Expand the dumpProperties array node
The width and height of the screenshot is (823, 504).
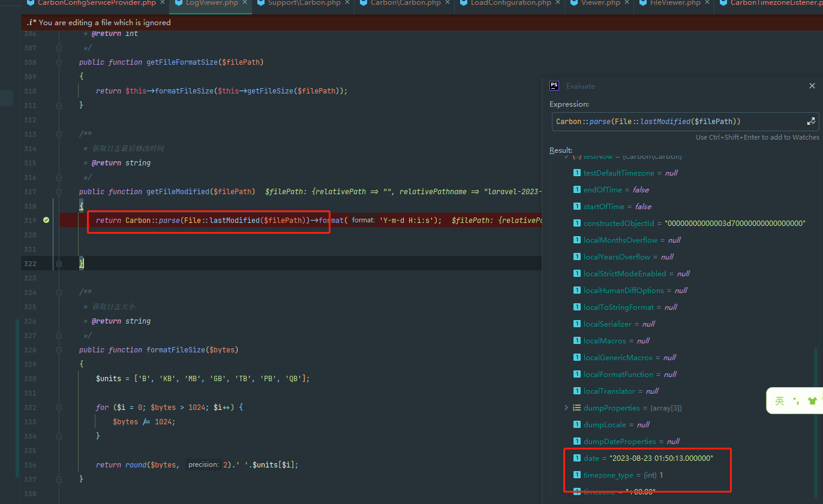point(566,408)
